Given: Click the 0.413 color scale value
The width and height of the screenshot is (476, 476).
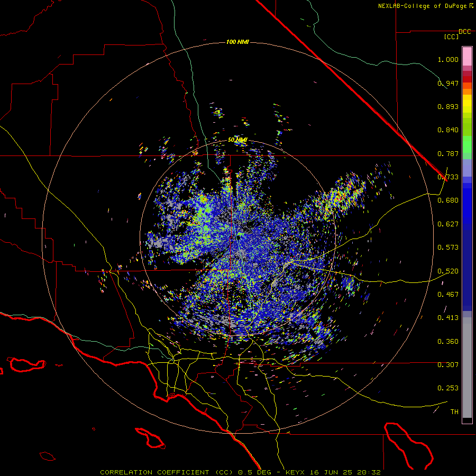Looking at the screenshot, I should click(448, 318).
